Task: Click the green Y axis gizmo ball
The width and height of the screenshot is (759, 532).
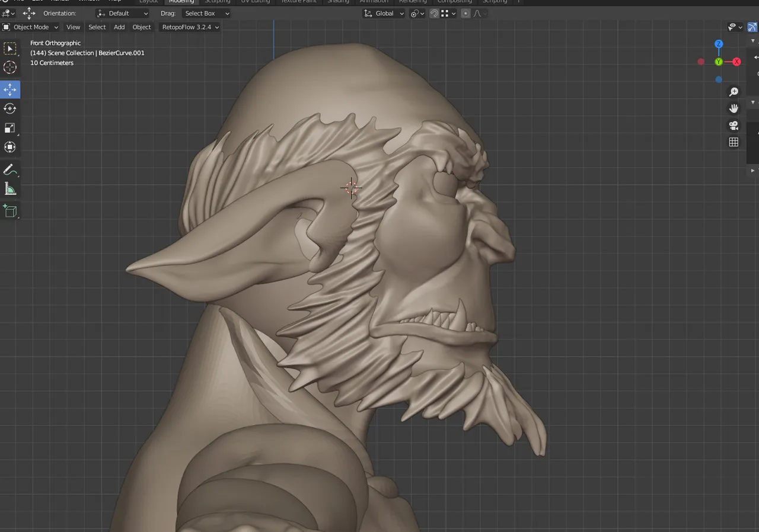Action: [719, 62]
